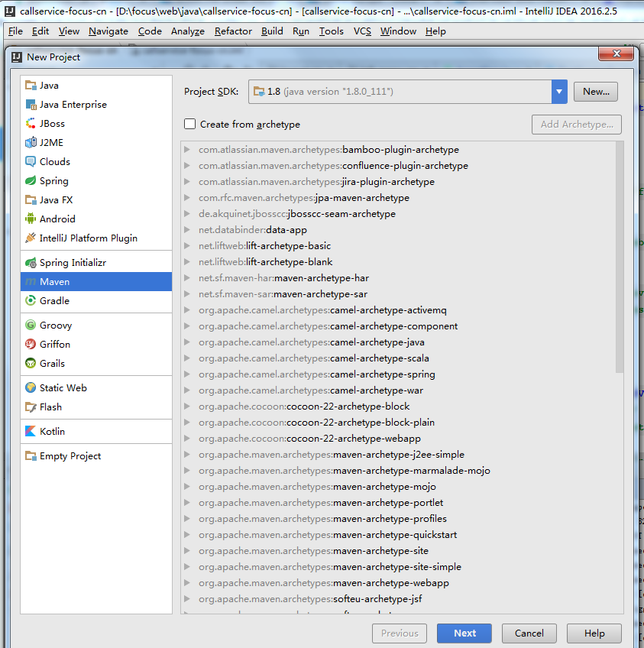The width and height of the screenshot is (644, 648).
Task: Expand jpa-maven-archetype node
Action: [187, 198]
